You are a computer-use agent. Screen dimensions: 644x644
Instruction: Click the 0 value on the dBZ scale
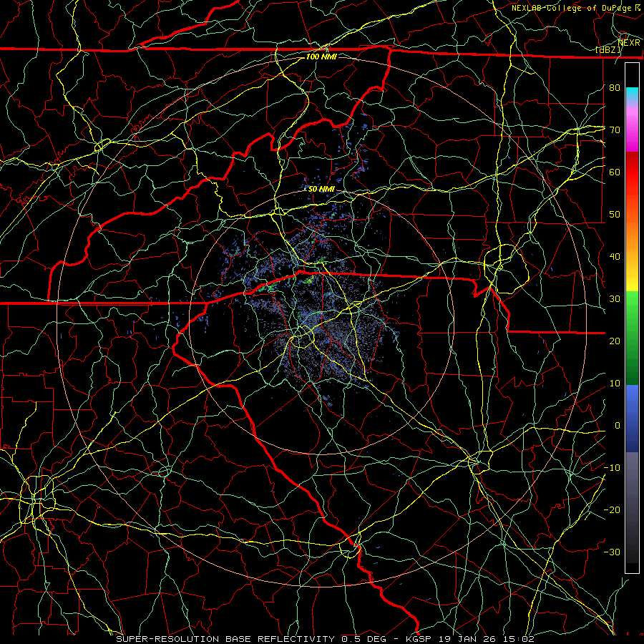tap(618, 426)
